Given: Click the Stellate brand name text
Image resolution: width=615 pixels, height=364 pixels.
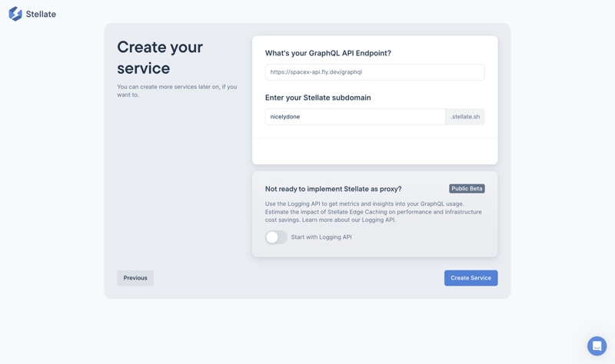Looking at the screenshot, I should pyautogui.click(x=41, y=14).
